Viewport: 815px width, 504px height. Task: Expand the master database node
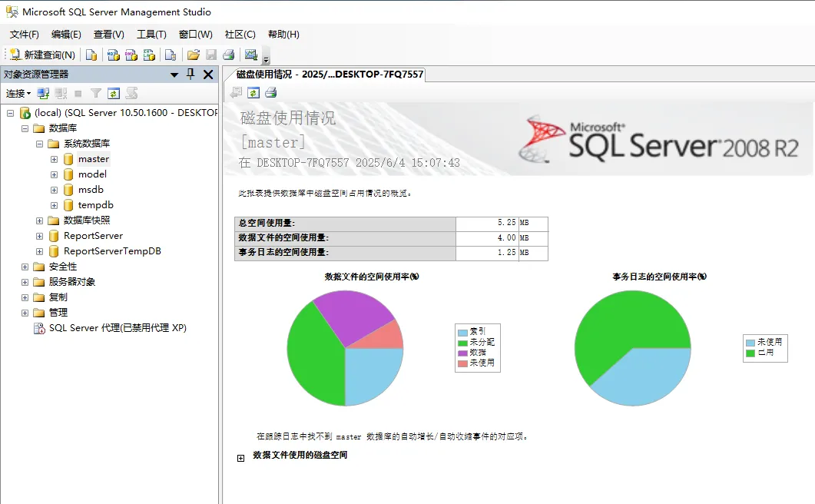(54, 159)
